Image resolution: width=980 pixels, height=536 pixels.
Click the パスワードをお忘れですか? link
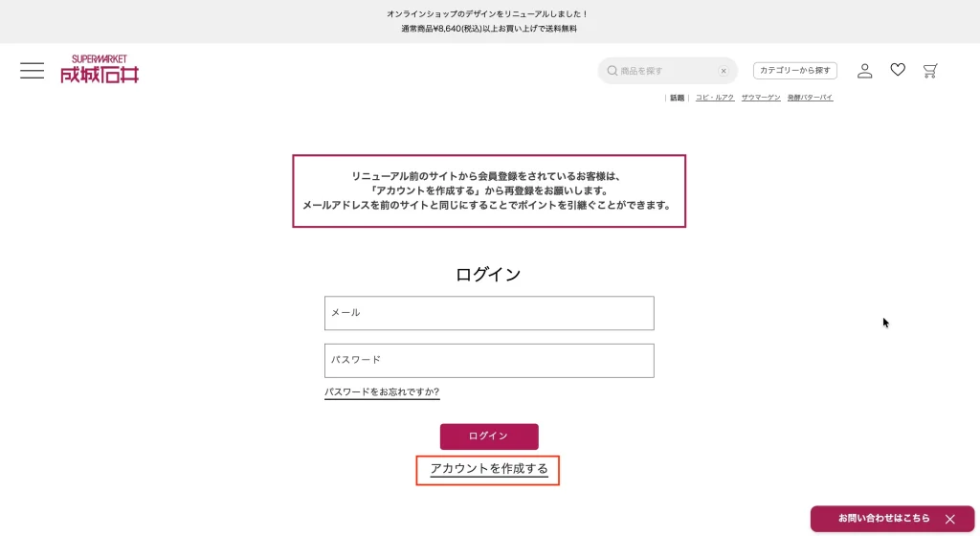pos(382,392)
